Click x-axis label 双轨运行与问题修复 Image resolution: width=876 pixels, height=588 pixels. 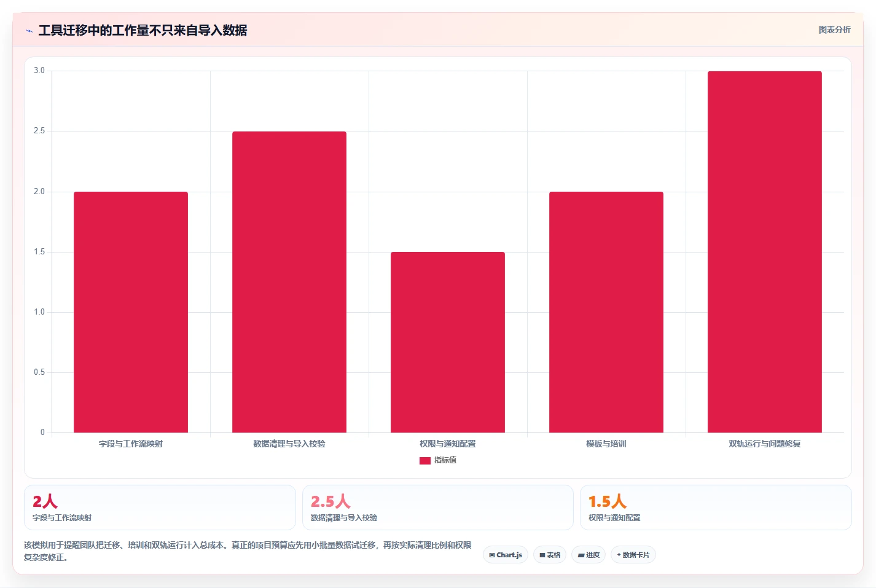[x=765, y=444]
